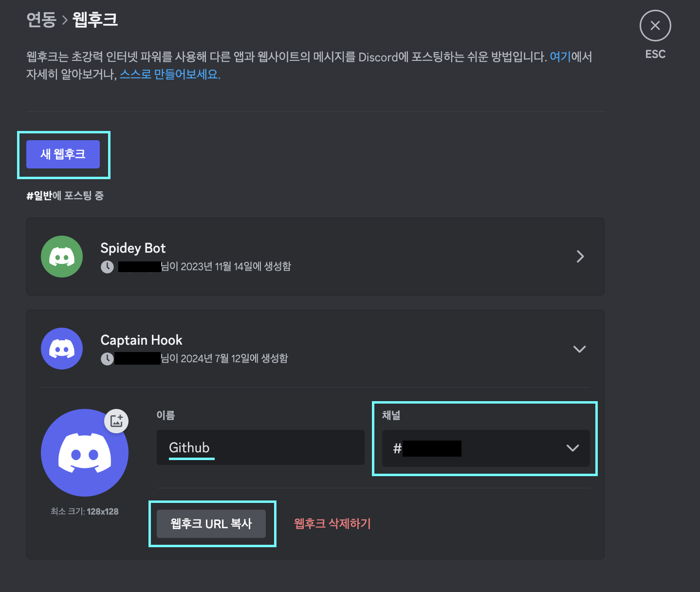The width and height of the screenshot is (700, 592).
Task: Click the 웹후크 breadcrumb title
Action: [x=95, y=19]
